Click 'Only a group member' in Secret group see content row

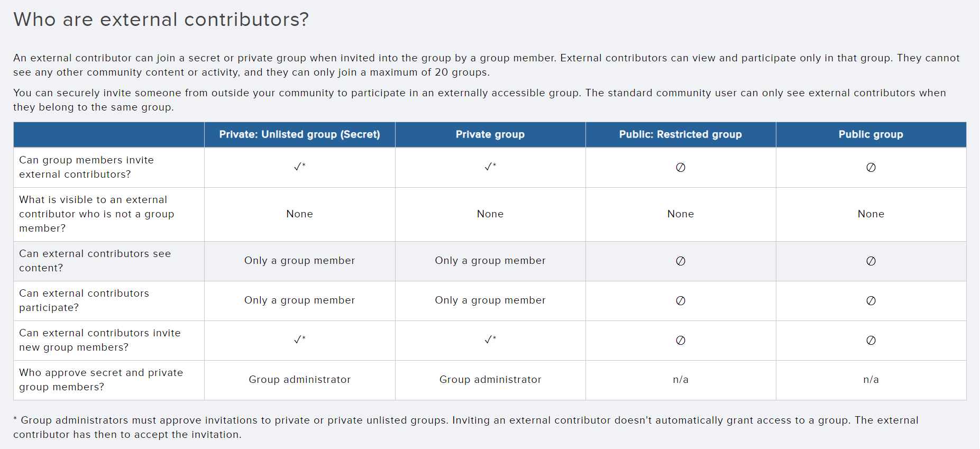(299, 261)
